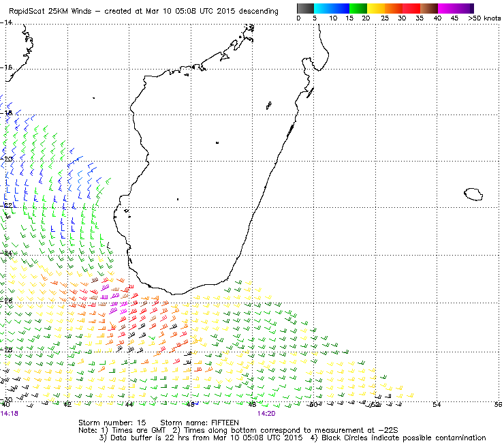The image size is (504, 443).
Task: Click the 'RapidScat 25KM Winds' title text
Action: point(50,12)
